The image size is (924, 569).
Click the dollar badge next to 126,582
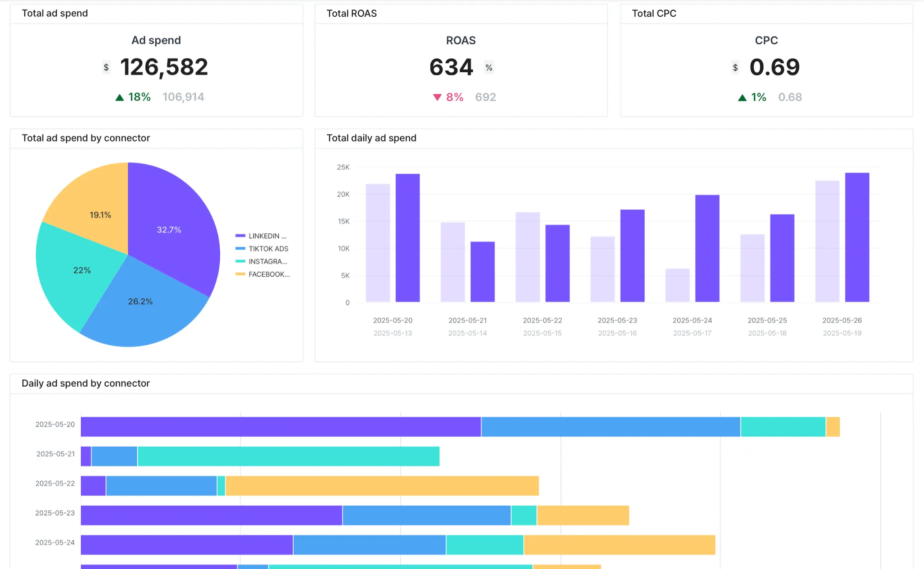106,68
